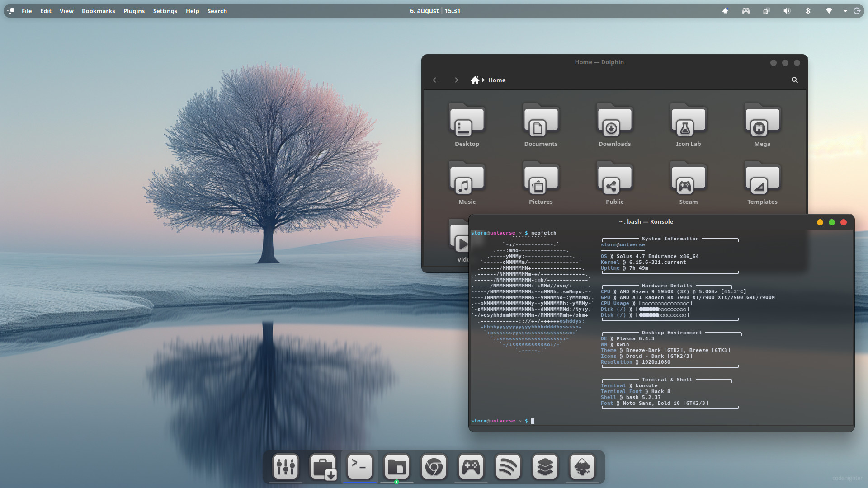Click the home icon in Dolphin breadcrumb
Viewport: 868px width, 488px height.
[475, 80]
